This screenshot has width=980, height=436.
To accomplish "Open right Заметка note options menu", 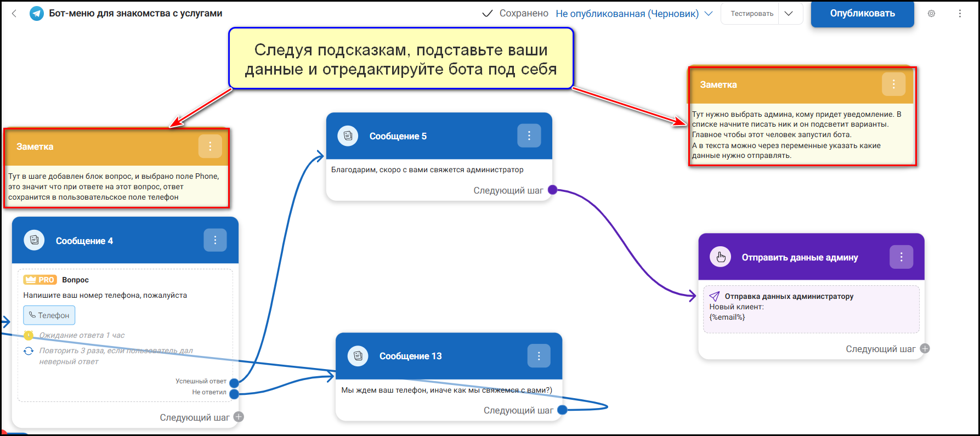I will [893, 84].
